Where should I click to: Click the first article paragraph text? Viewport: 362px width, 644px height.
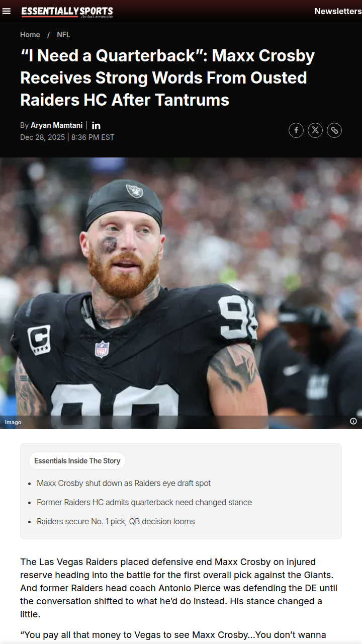tap(179, 588)
